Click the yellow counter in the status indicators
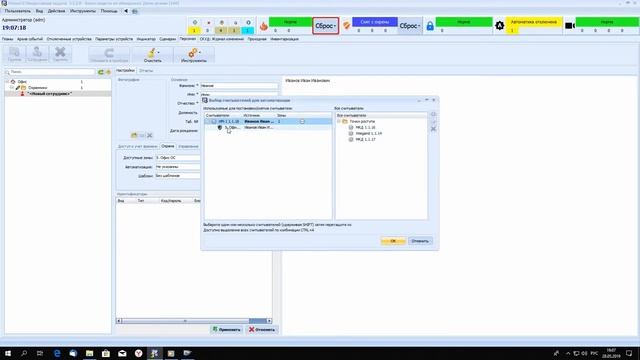 pyautogui.click(x=194, y=31)
